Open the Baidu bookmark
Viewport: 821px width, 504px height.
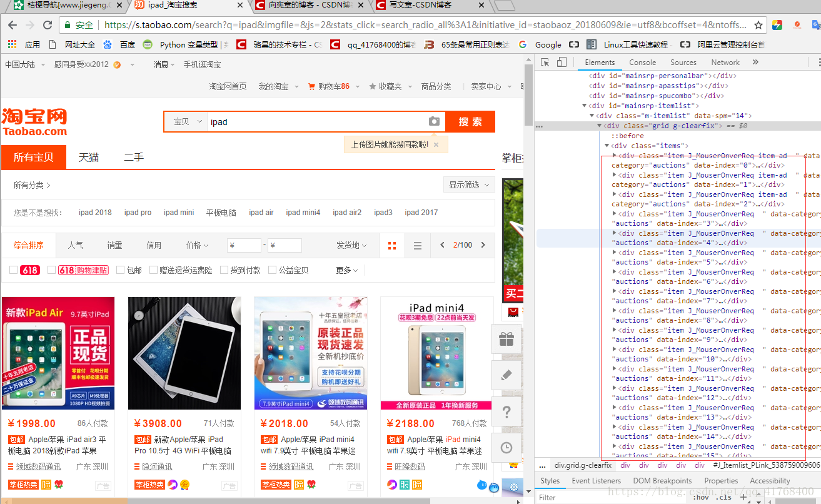[120, 44]
